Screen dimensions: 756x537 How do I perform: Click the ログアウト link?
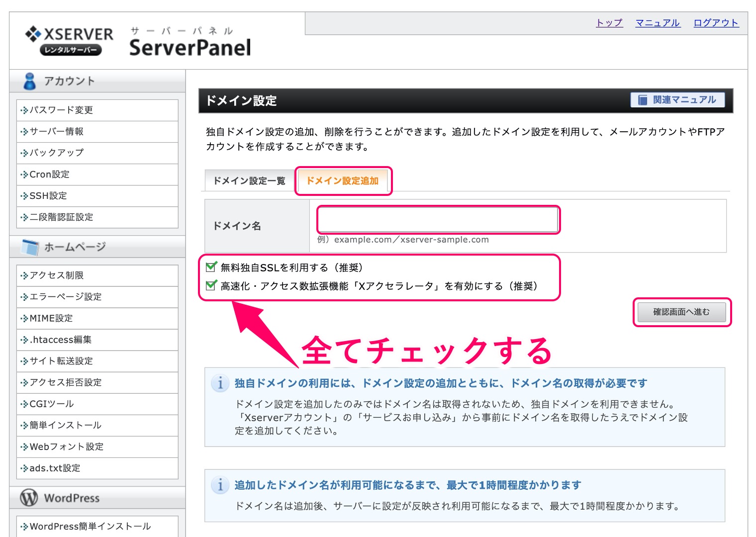coord(716,23)
